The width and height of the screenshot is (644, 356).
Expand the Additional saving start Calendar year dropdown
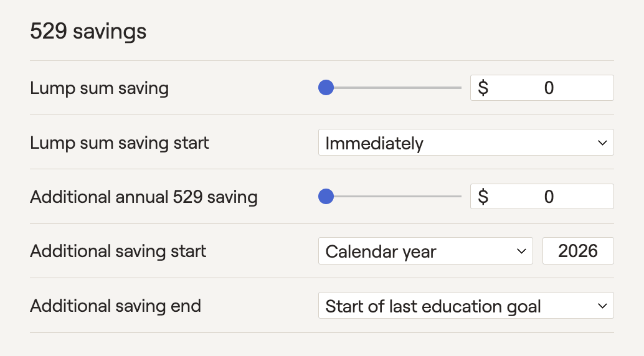click(x=425, y=251)
